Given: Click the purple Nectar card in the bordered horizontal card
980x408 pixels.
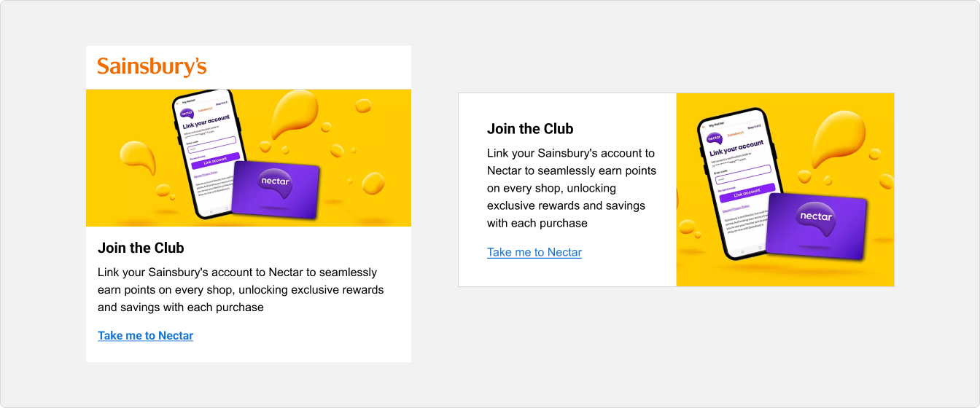Looking at the screenshot, I should click(817, 227).
